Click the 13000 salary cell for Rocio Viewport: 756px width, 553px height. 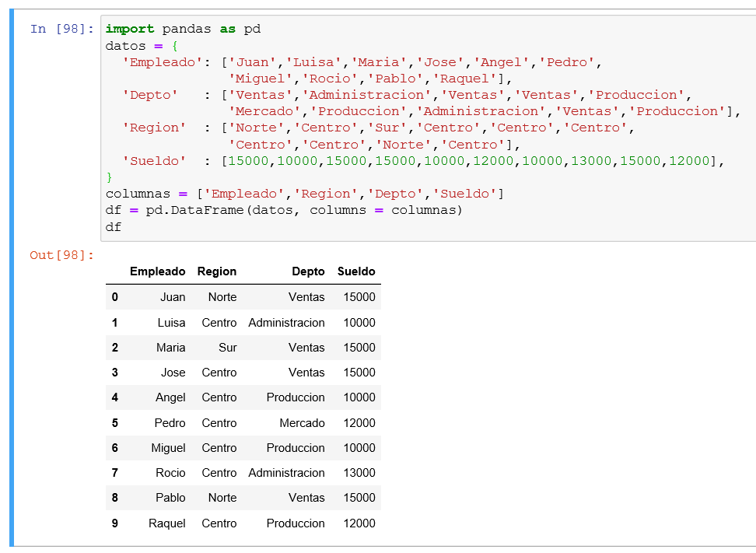pos(359,473)
